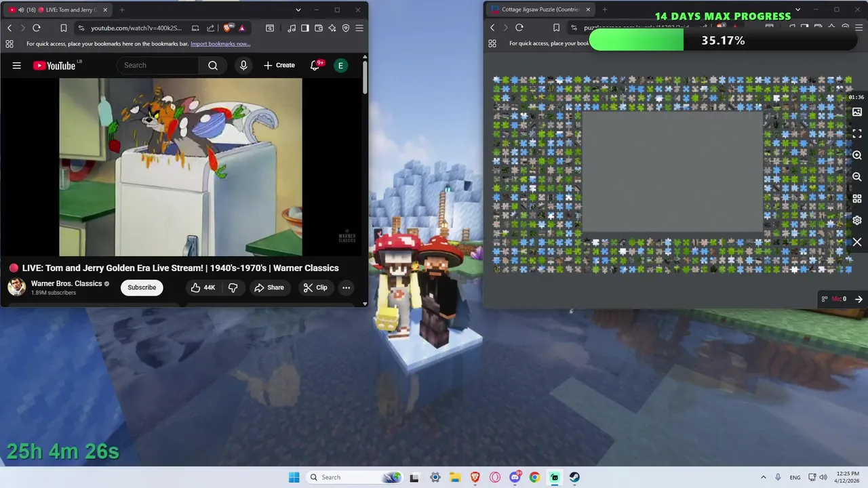Open apps grid icon on YouTube window bookmarks bar
The image size is (868, 488).
[x=9, y=43]
